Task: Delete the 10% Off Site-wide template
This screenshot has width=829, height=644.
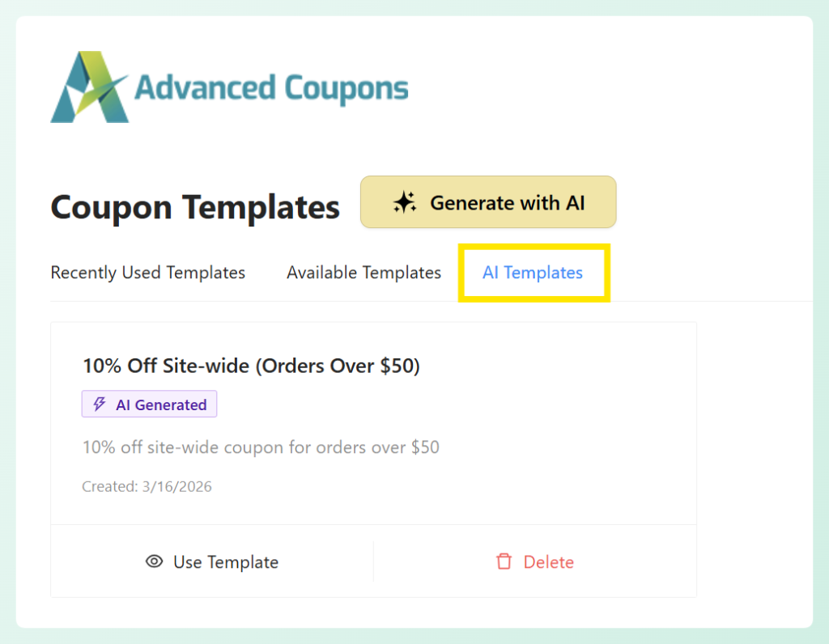Action: [x=534, y=561]
